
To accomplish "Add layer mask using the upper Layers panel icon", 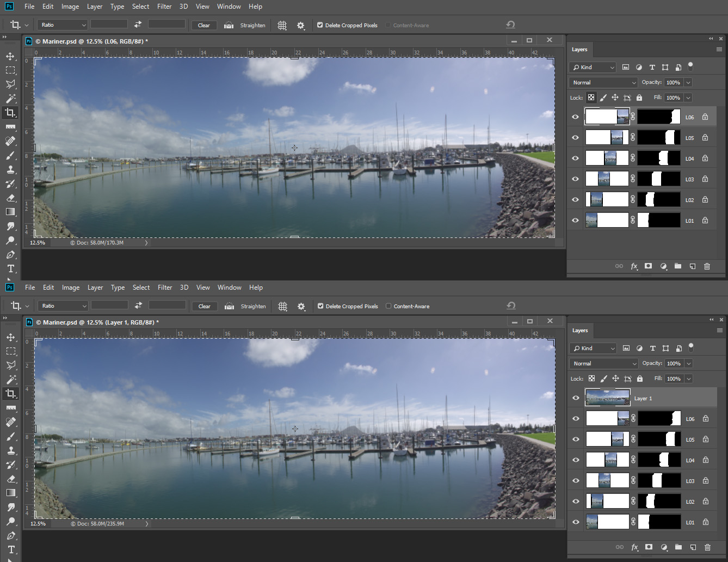I will pos(648,266).
